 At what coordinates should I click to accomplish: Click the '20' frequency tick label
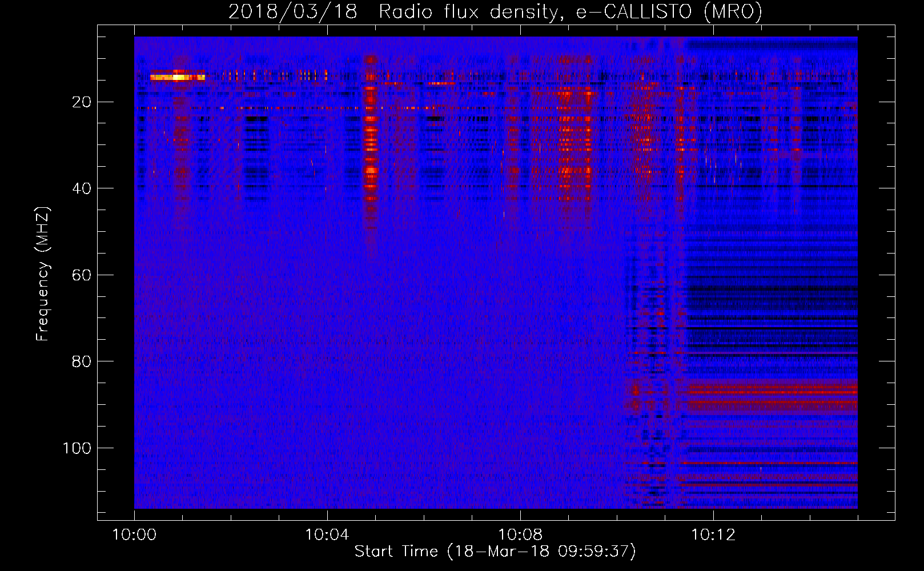tap(82, 102)
